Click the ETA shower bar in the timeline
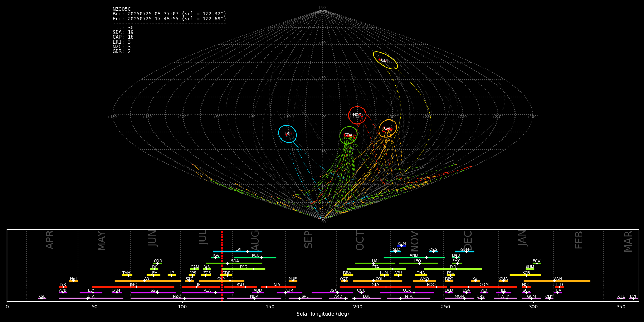Viewport: 644px width, 322px height. coord(91,298)
